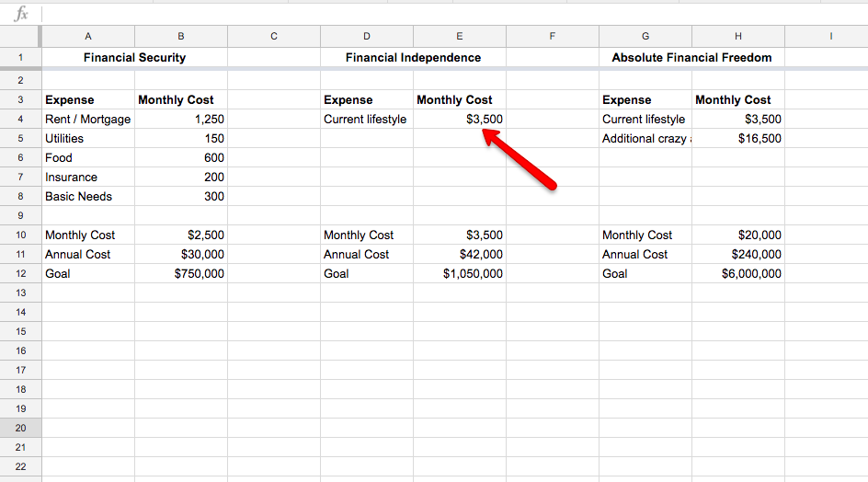This screenshot has width=868, height=482.
Task: Select the $1,050,000 goal cell
Action: [460, 274]
